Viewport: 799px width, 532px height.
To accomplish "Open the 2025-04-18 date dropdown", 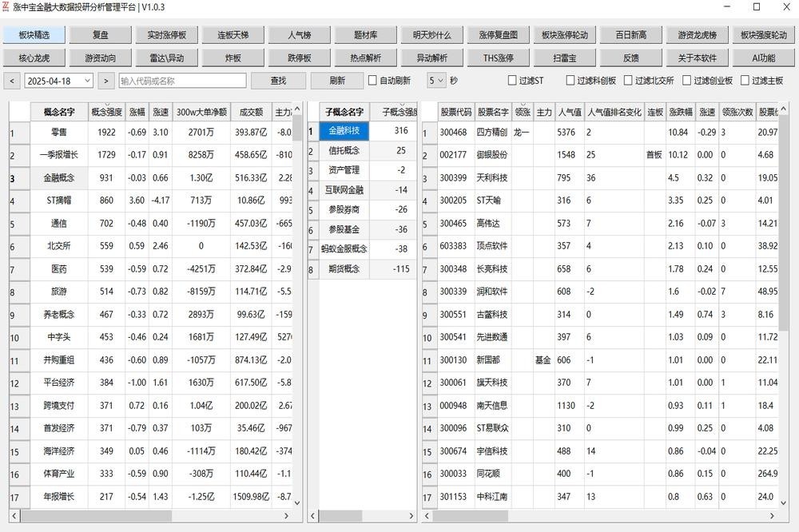I will (x=88, y=81).
